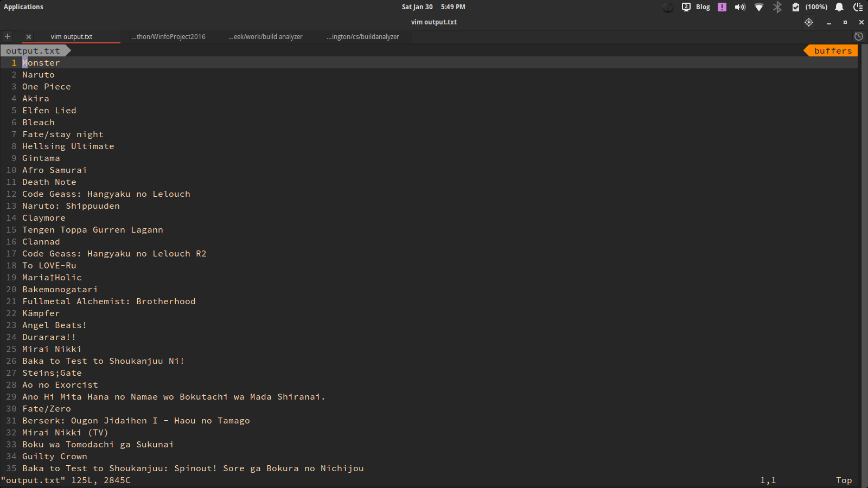Click line 32 Mirai Nikki (TV)
868x488 pixels.
click(65, 433)
